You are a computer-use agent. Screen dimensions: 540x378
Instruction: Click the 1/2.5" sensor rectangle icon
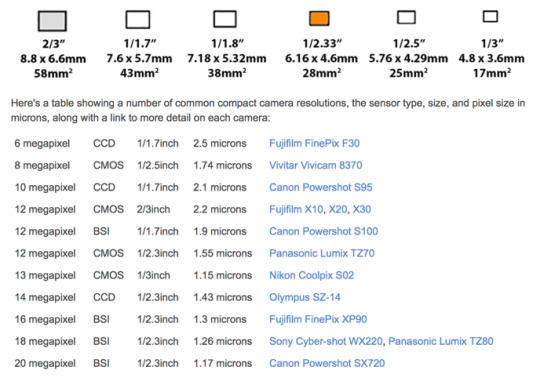coord(406,17)
